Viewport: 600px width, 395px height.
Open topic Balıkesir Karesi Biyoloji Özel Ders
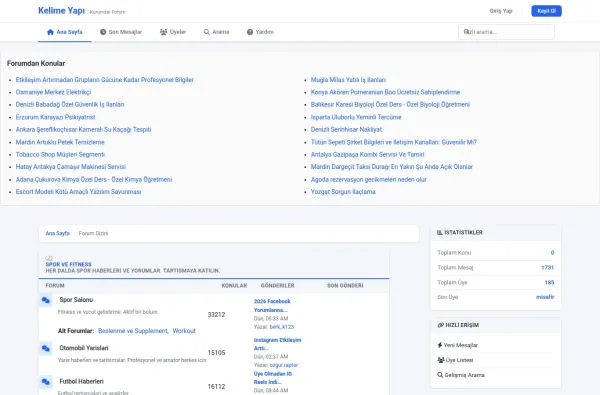tap(390, 104)
